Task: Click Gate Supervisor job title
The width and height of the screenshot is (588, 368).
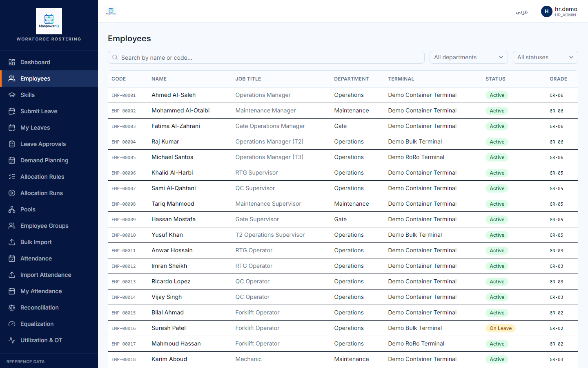Action: click(257, 219)
